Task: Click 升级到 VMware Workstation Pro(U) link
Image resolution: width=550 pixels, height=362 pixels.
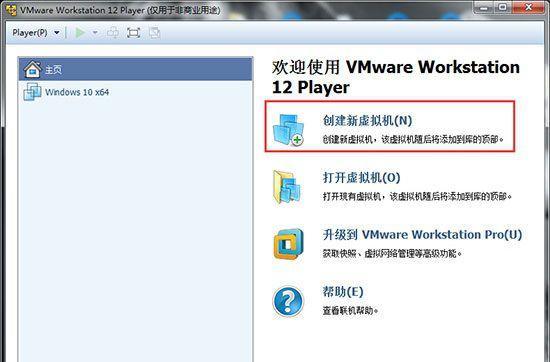Action: pos(422,235)
